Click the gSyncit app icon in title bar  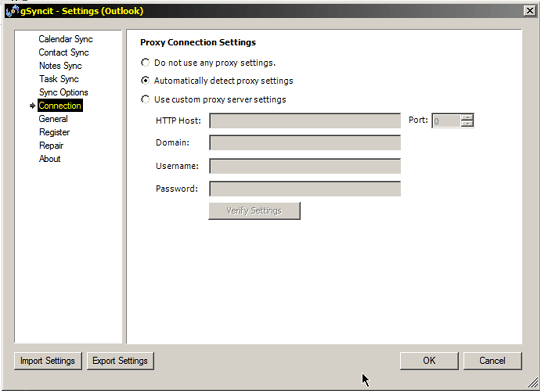(12, 11)
